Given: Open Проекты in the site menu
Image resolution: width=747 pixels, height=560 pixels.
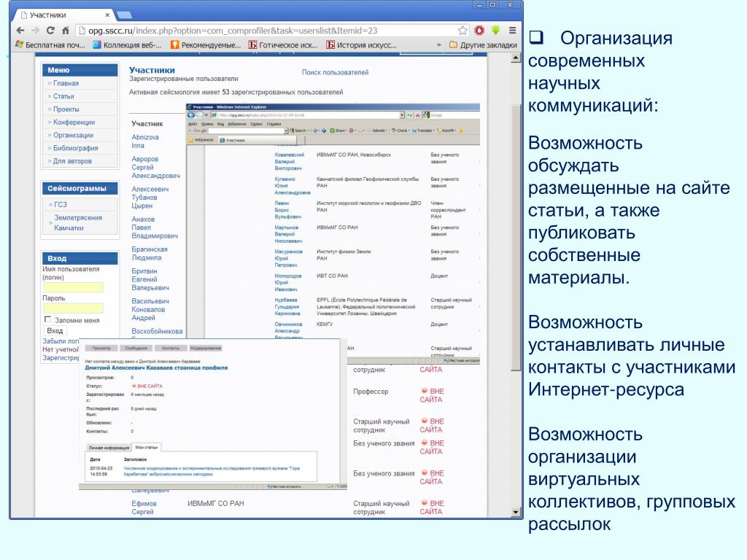Looking at the screenshot, I should pos(66,109).
